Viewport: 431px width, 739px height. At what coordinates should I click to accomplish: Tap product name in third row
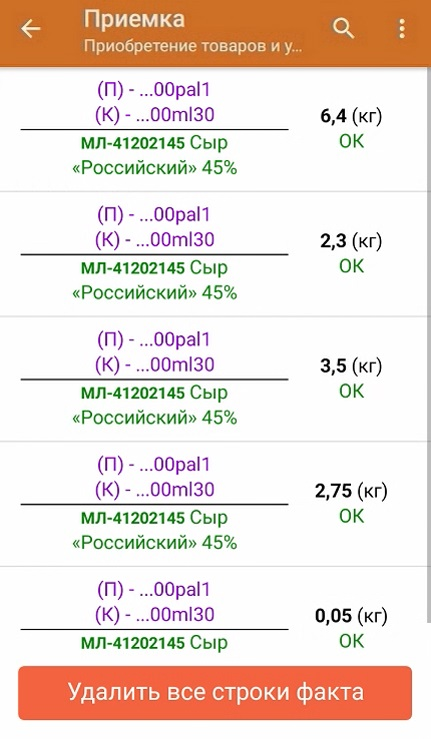click(154, 405)
